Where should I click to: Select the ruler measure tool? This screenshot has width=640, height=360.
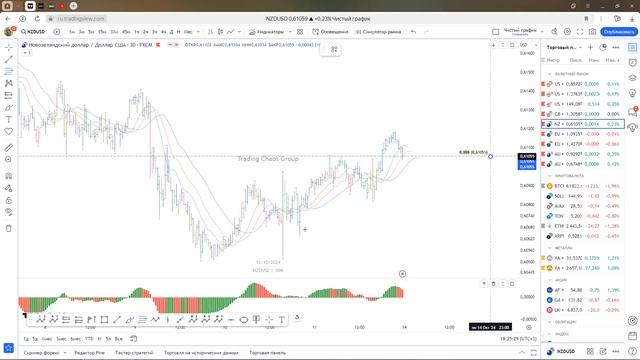coord(9,147)
